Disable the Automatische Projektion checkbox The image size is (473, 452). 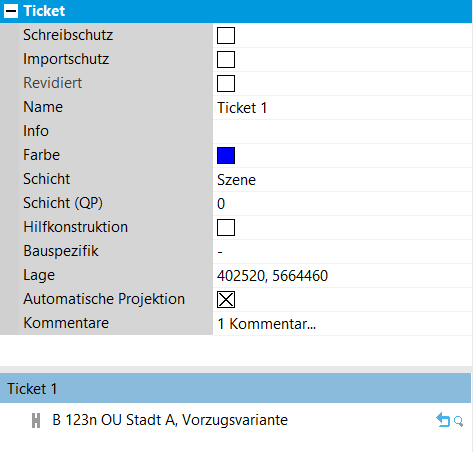click(x=226, y=299)
